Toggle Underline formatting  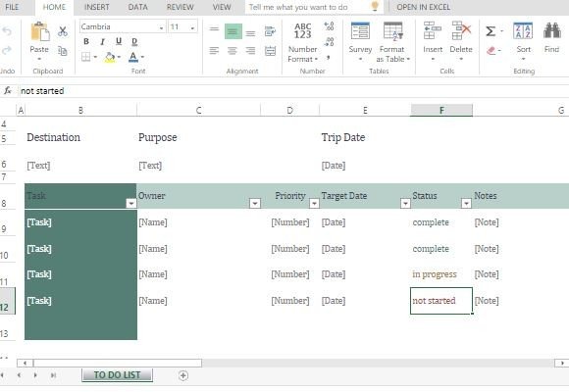[x=119, y=42]
